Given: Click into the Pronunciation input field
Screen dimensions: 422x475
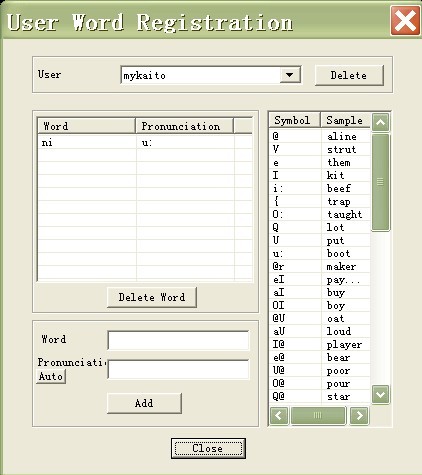Looking at the screenshot, I should tap(178, 369).
